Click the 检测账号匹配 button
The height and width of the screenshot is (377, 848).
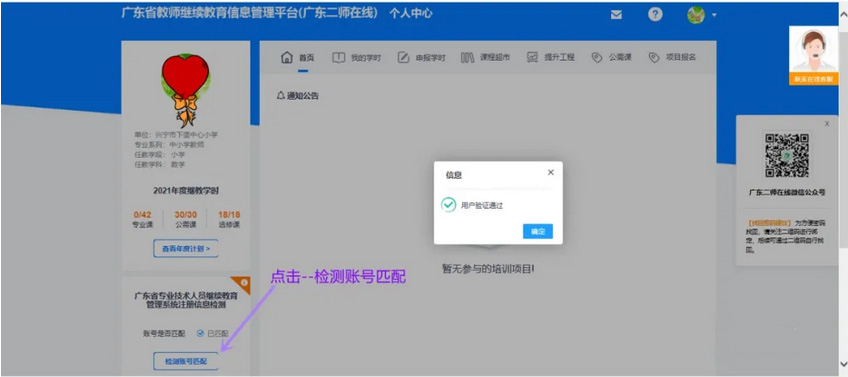click(x=186, y=361)
